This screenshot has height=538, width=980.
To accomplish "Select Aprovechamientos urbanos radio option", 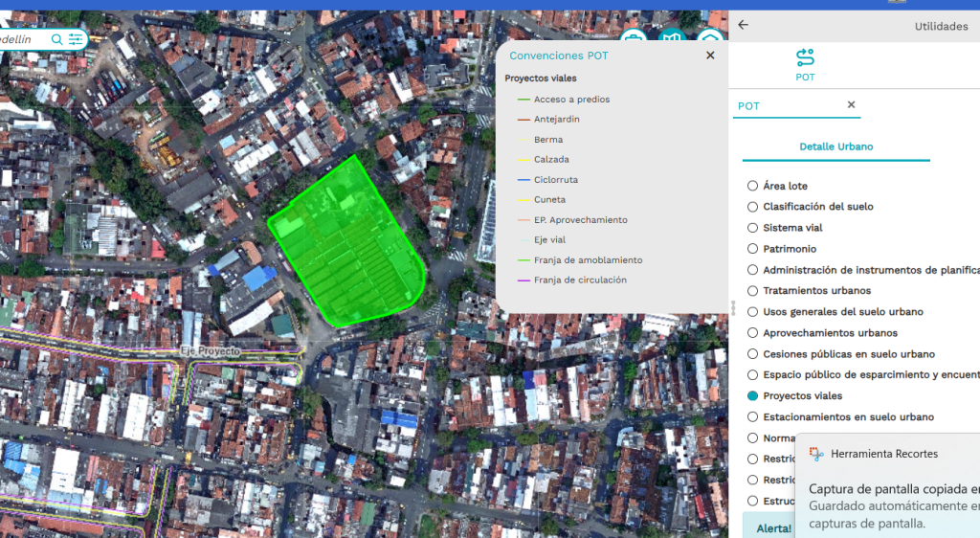I will (x=752, y=333).
